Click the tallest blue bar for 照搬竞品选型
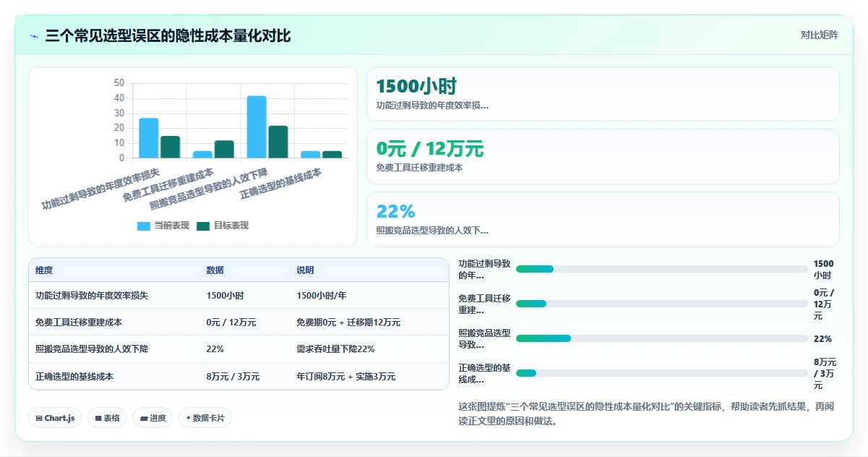868x457 pixels. tap(257, 127)
